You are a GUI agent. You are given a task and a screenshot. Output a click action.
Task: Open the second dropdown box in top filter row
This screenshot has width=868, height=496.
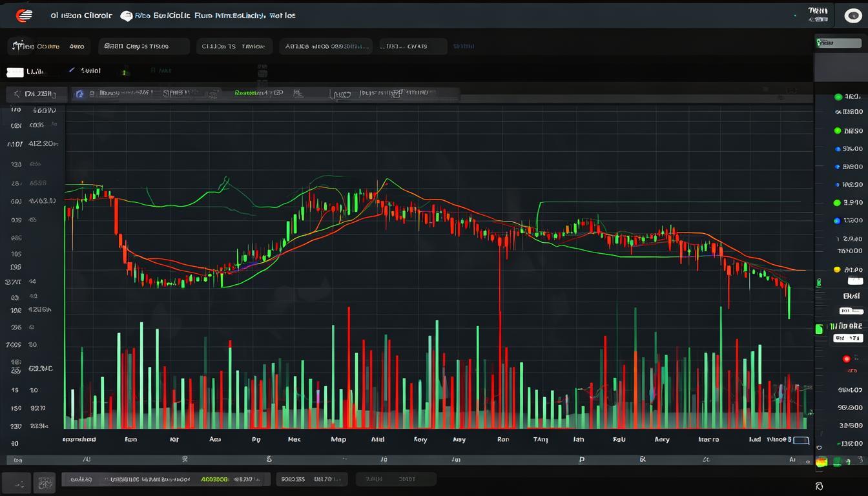144,46
